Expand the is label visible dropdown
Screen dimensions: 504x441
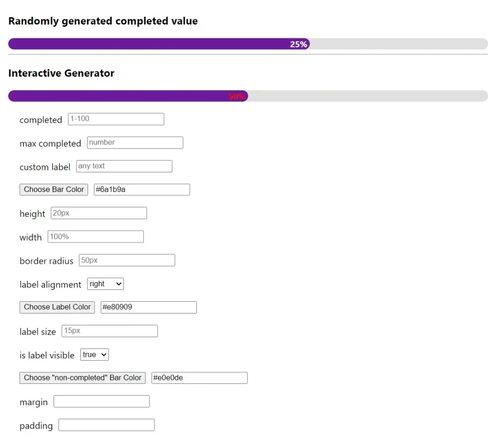coord(94,355)
